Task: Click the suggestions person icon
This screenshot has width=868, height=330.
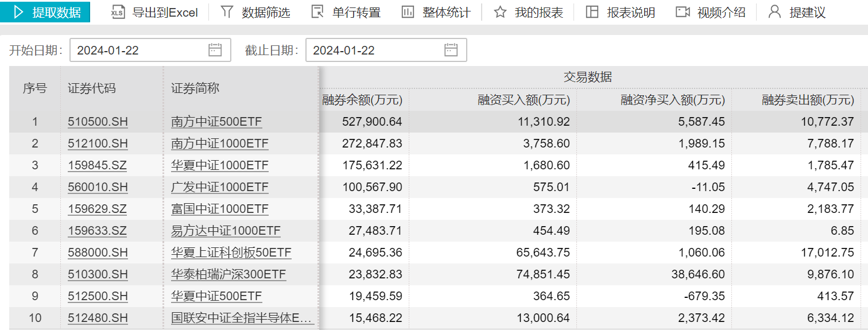Action: [774, 12]
